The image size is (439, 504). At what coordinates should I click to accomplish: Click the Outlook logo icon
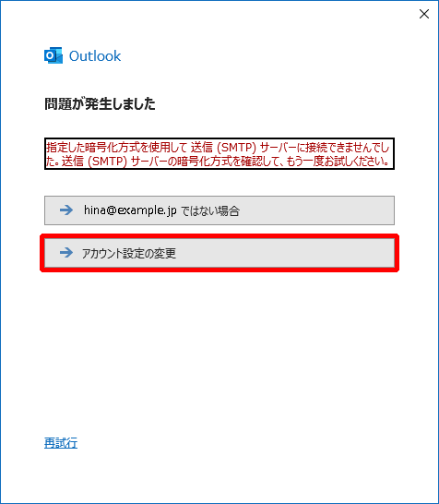(x=53, y=55)
